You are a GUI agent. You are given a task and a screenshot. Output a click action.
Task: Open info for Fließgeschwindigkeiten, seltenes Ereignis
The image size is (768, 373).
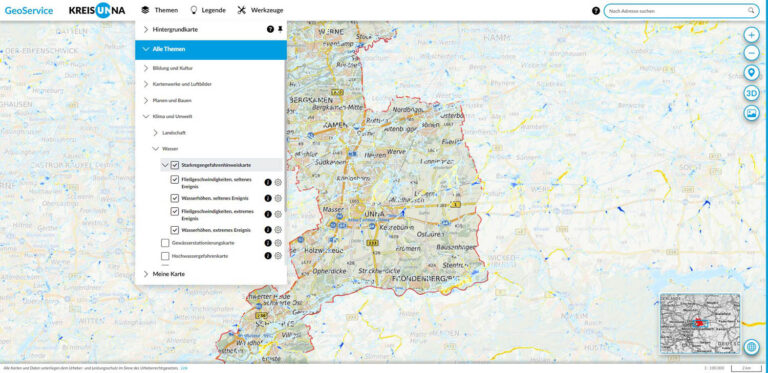[x=268, y=183]
